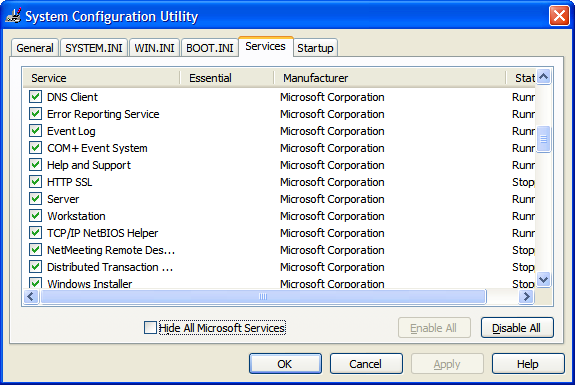Go to the Startup tab

(x=315, y=48)
